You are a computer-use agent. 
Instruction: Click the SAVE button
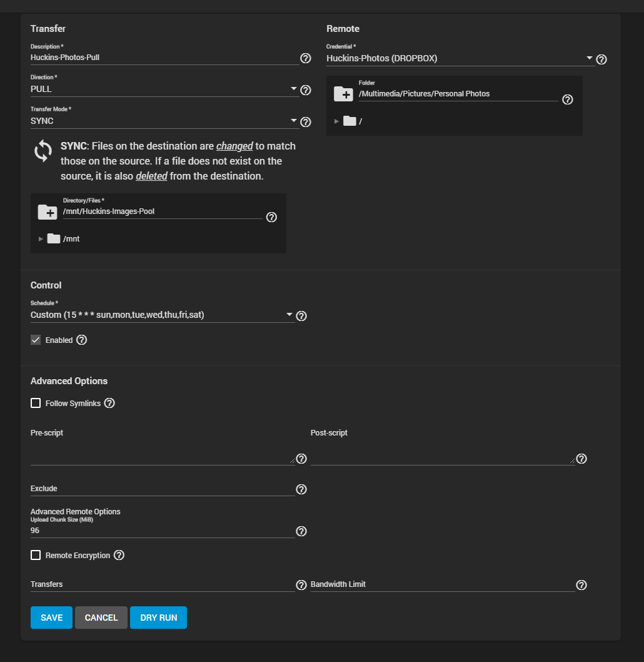pos(51,617)
